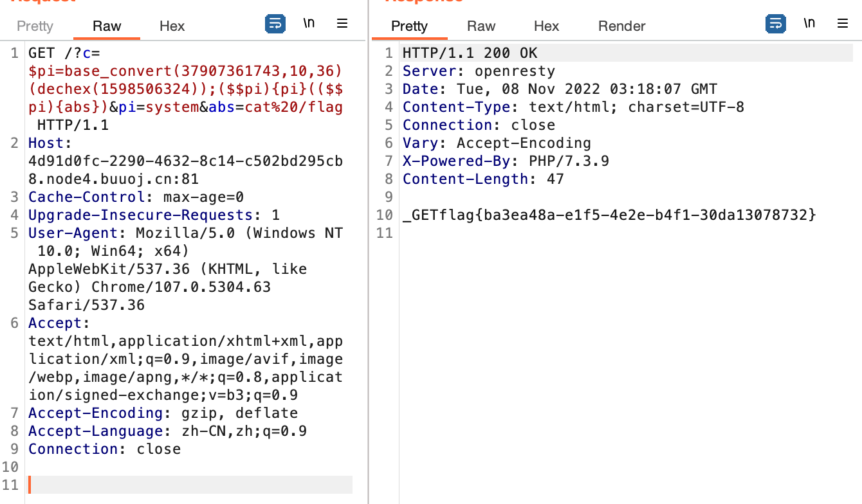Toggle word wrap icon in Response pane

[776, 24]
